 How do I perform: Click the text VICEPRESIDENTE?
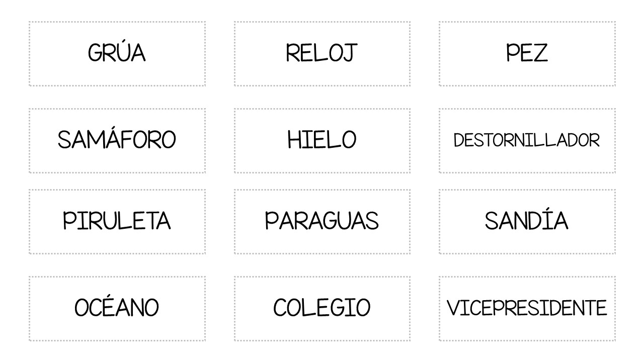pyautogui.click(x=527, y=308)
